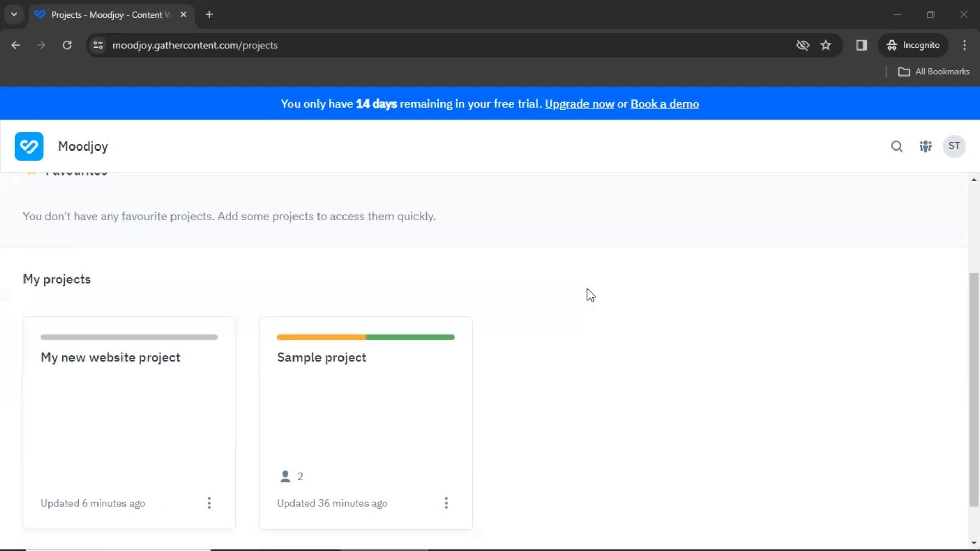980x551 pixels.
Task: Click the scrollbar down arrow
Action: point(974,543)
